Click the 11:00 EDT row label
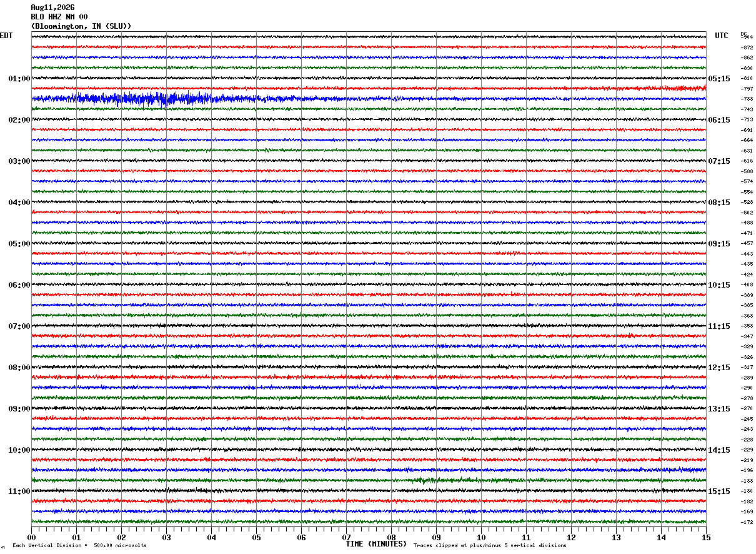 [19, 491]
